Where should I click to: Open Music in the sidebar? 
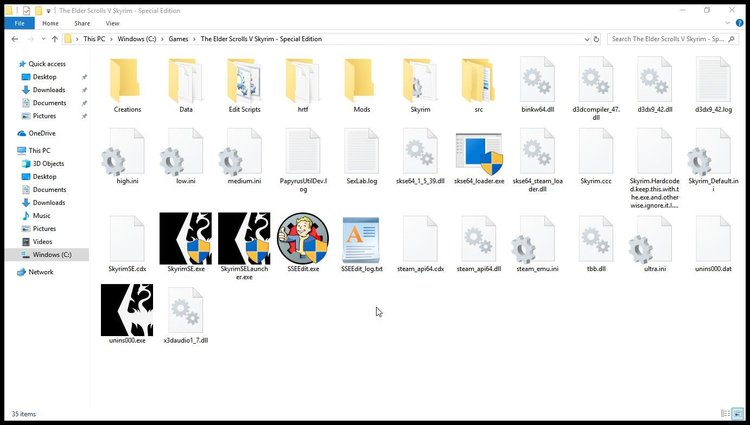[42, 216]
